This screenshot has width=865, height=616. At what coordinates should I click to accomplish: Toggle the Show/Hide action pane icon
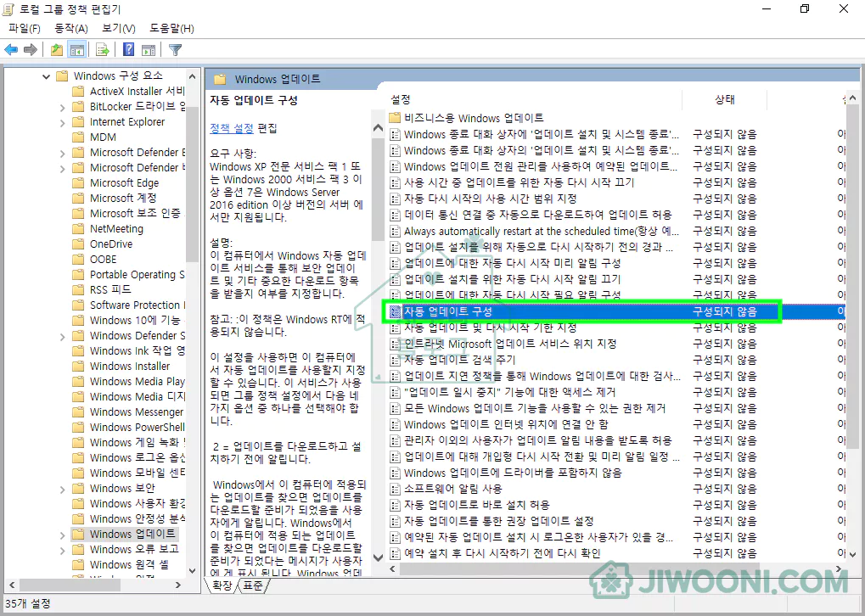coord(149,49)
